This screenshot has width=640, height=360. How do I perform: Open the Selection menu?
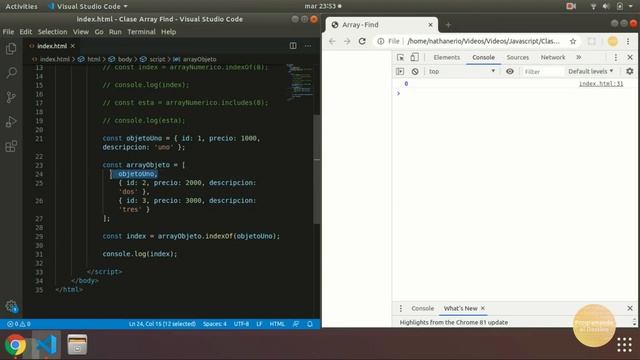tap(52, 32)
